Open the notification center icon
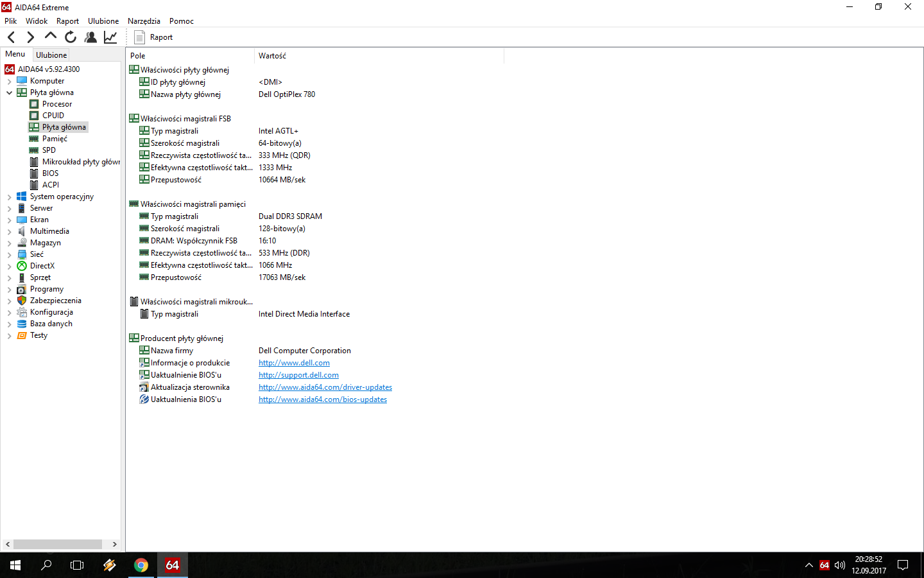Viewport: 924px width, 578px height. click(903, 565)
